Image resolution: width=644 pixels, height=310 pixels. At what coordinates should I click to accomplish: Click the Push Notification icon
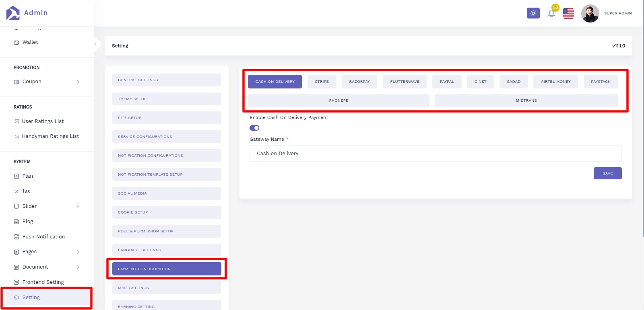(17, 237)
